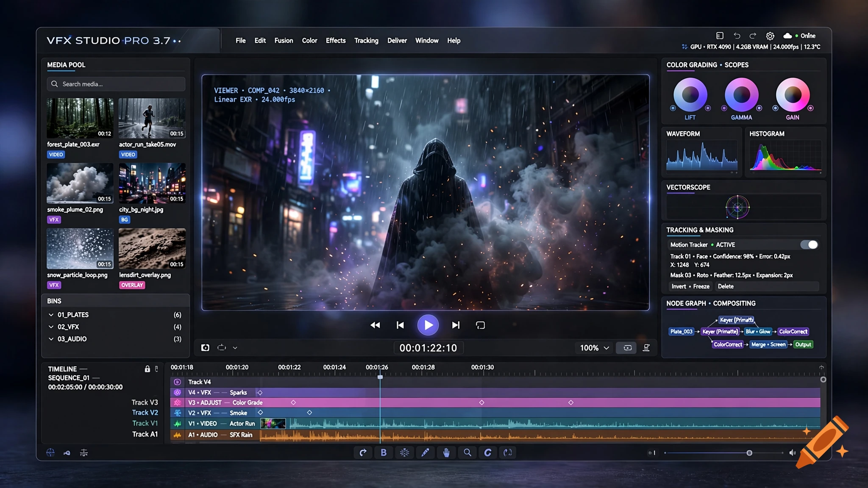
Task: Select the C tool in bottom toolbar
Action: (488, 452)
